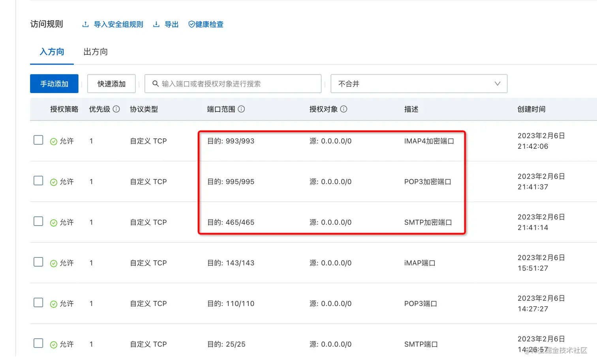
Task: Click the POP3加密端口 description
Action: [428, 182]
